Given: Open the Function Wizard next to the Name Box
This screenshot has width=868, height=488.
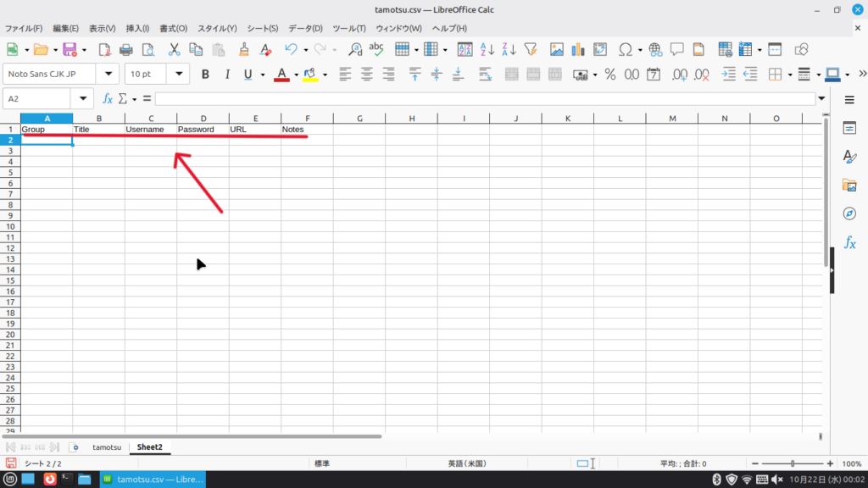Looking at the screenshot, I should (108, 99).
